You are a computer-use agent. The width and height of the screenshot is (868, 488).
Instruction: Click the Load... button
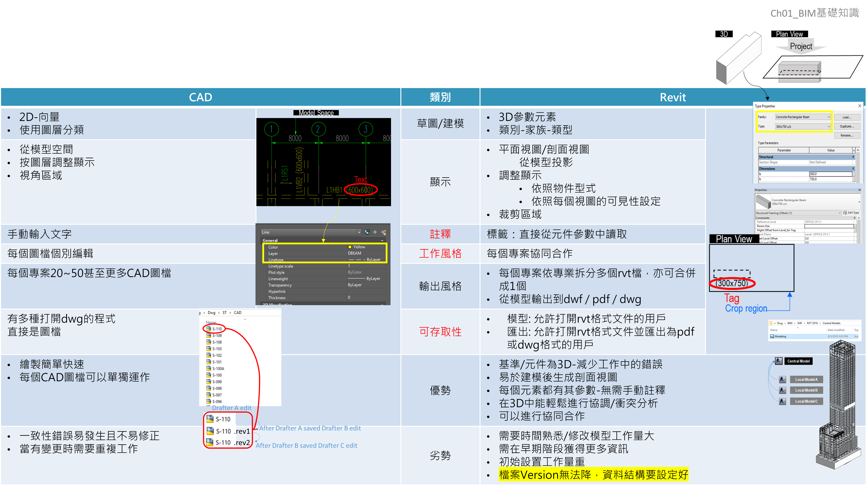pyautogui.click(x=847, y=117)
